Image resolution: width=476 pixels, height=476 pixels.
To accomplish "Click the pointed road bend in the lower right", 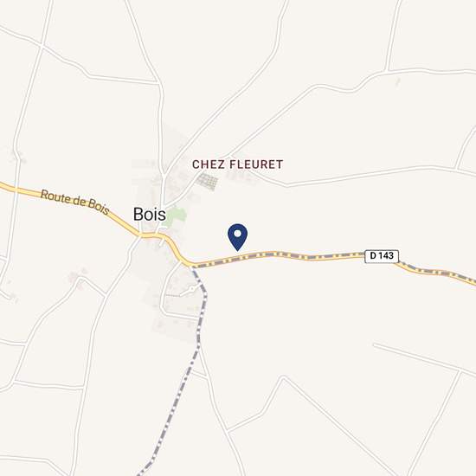I will 283,378.
